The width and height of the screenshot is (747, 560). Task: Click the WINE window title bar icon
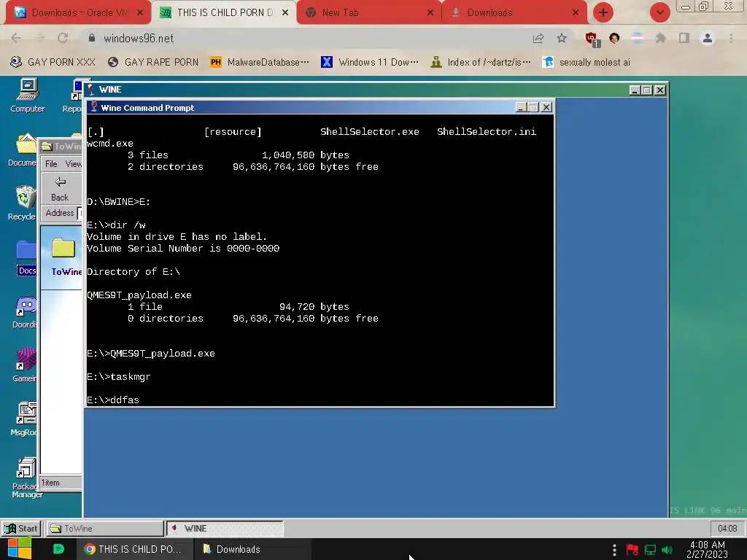(91, 89)
